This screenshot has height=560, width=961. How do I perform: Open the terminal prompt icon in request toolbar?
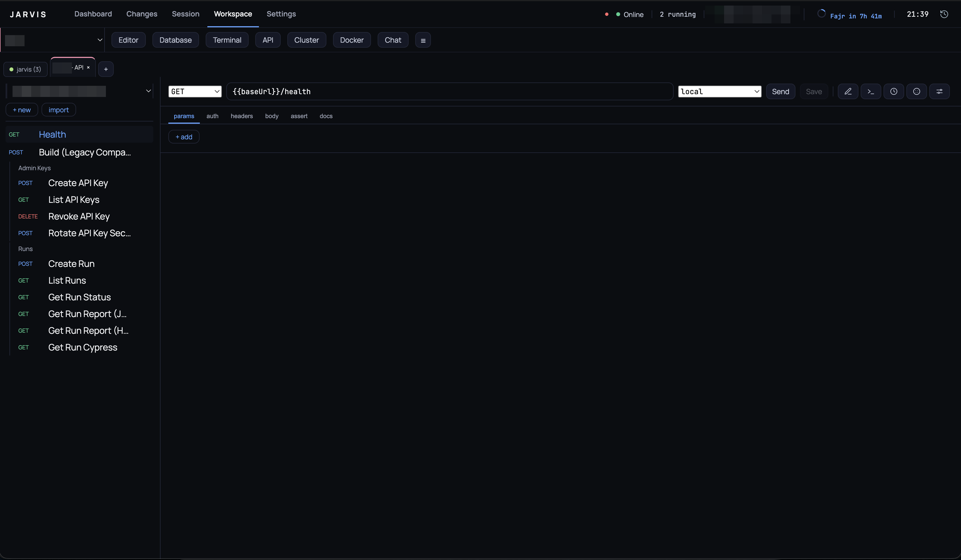[x=871, y=91]
